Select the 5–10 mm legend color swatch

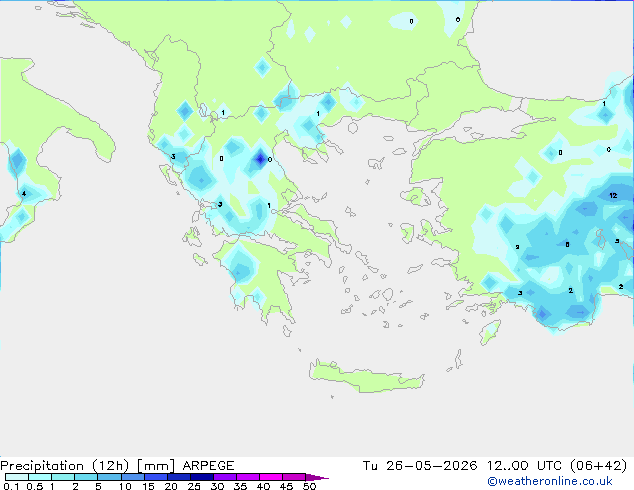109,477
